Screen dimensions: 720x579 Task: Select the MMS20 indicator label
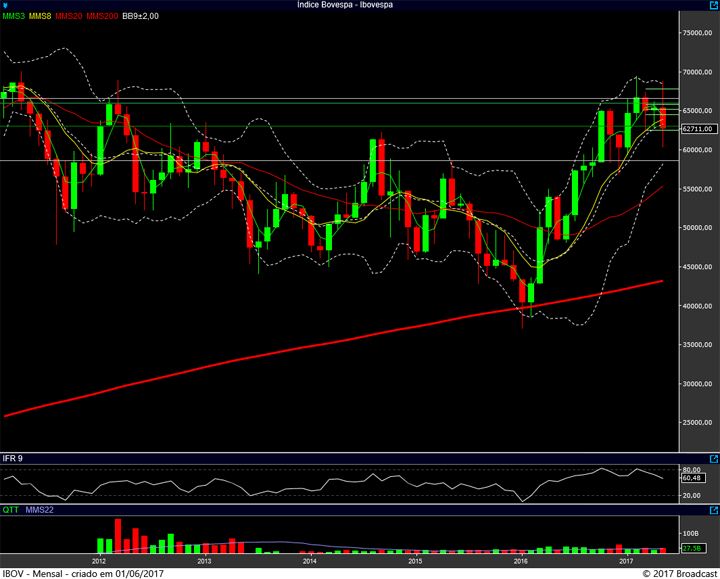pos(69,16)
